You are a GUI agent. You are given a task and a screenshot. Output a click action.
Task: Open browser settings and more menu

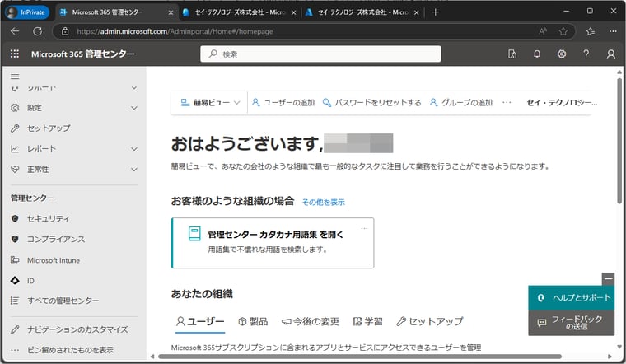613,31
